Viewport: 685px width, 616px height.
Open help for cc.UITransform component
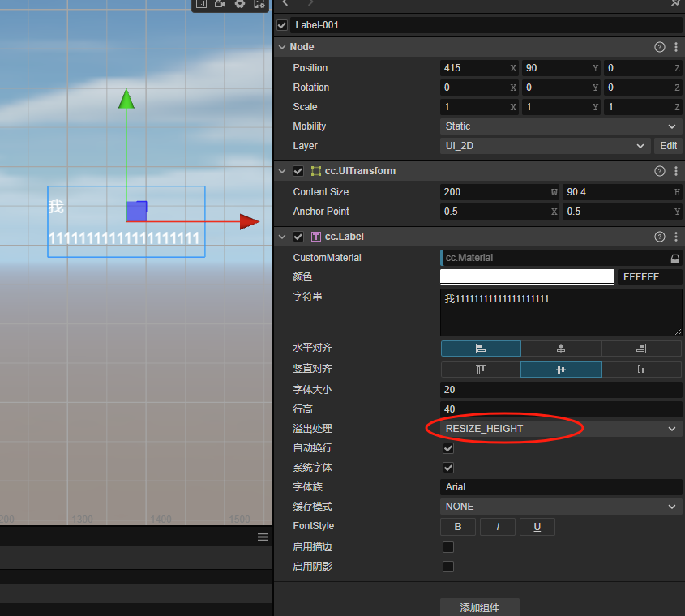tap(660, 171)
